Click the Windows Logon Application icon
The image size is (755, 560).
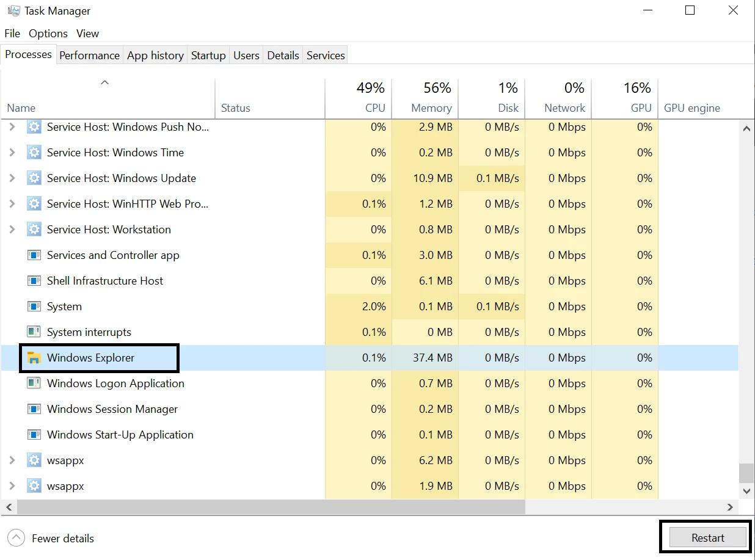tap(34, 384)
